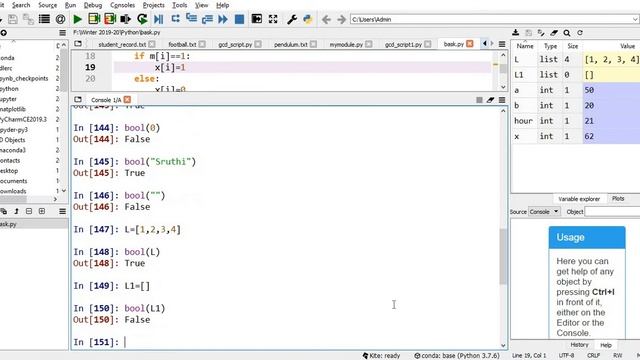Search variables with the magnifier icon
Viewport: 640px width, 360px height.
567,33
